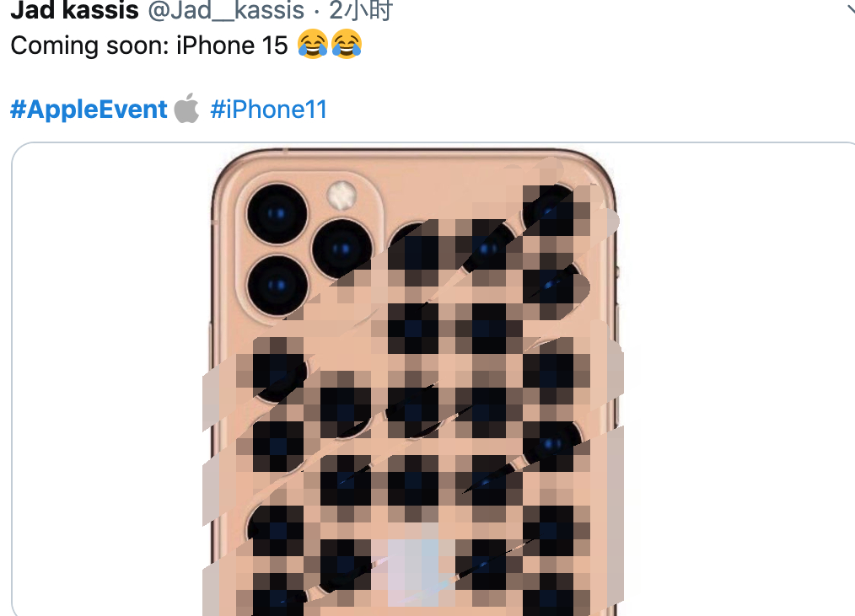Image resolution: width=855 pixels, height=616 pixels.
Task: Click the bottom-left lens of camera module
Action: 277,285
